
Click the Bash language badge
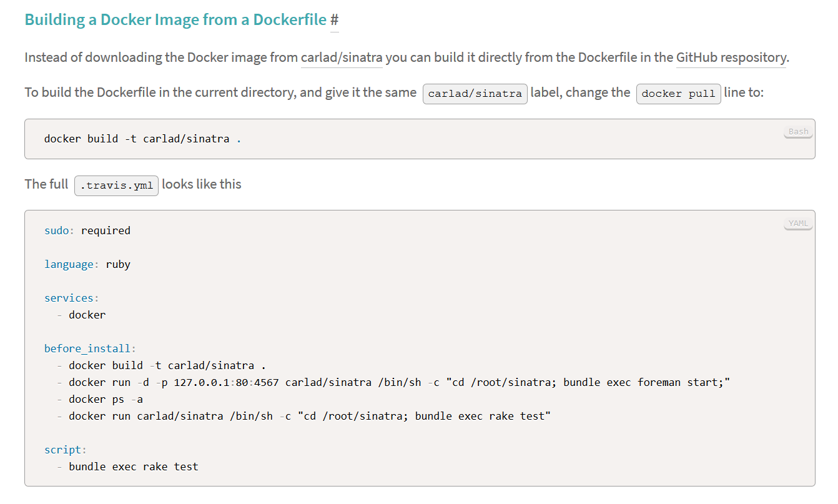pyautogui.click(x=798, y=132)
